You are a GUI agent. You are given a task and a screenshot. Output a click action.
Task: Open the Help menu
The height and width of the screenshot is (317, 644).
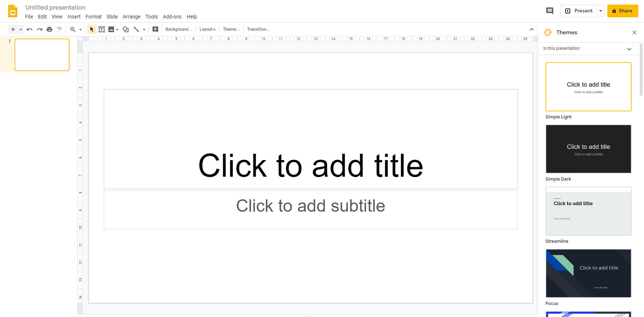tap(192, 17)
